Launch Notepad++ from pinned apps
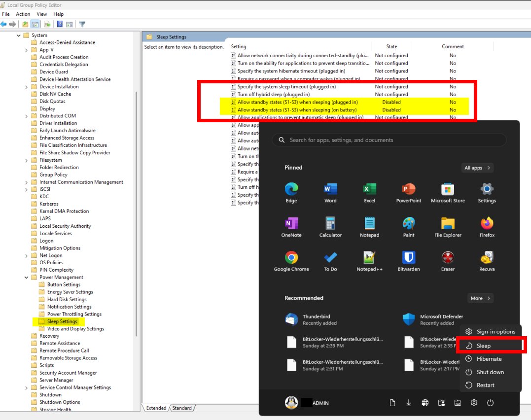Viewport: 531px width, 420px height. (369, 261)
